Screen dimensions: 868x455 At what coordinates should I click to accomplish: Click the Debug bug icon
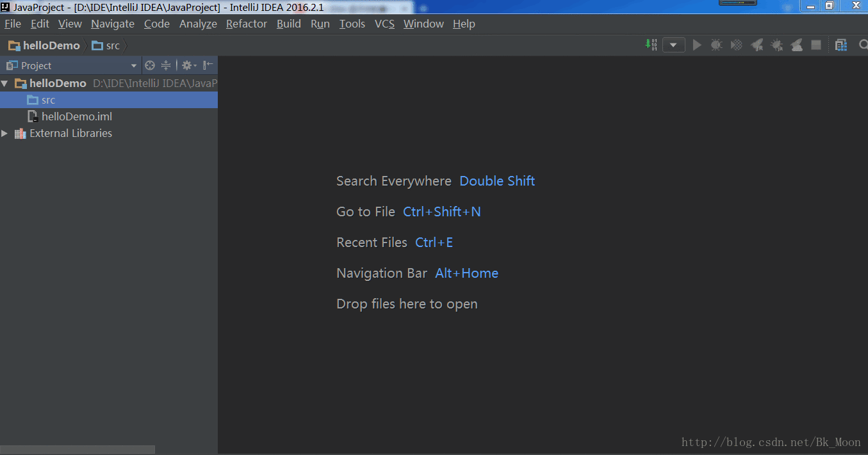[x=716, y=45]
